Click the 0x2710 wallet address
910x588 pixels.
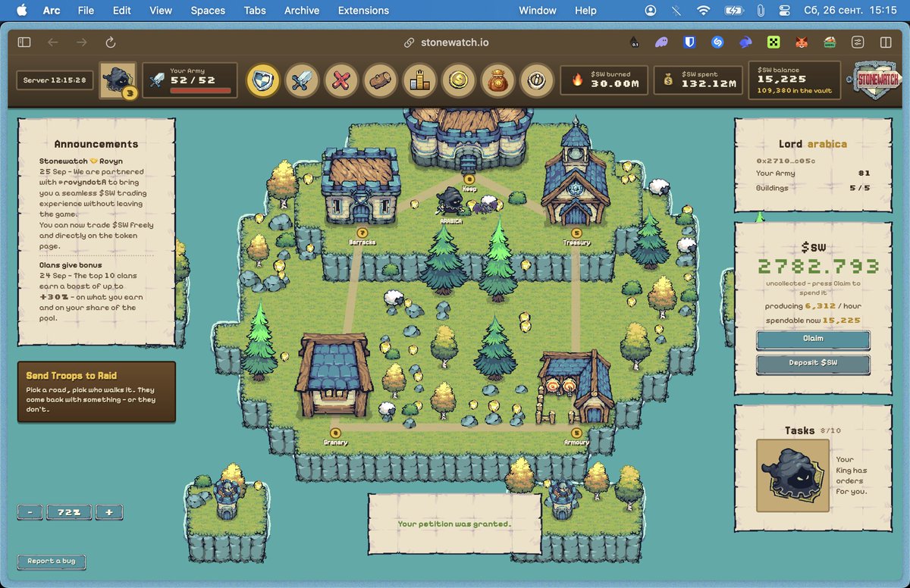(786, 161)
